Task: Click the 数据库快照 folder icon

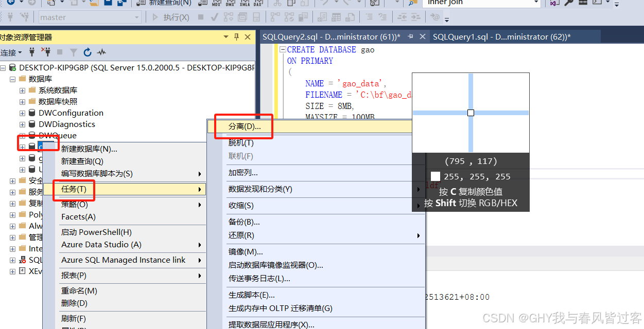Action: point(32,102)
